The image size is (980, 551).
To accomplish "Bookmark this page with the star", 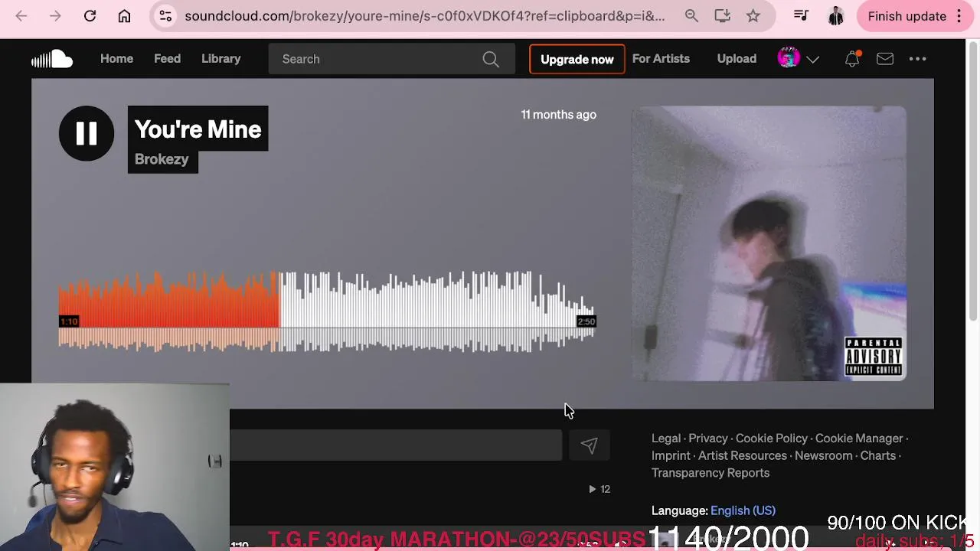I will pos(753,16).
